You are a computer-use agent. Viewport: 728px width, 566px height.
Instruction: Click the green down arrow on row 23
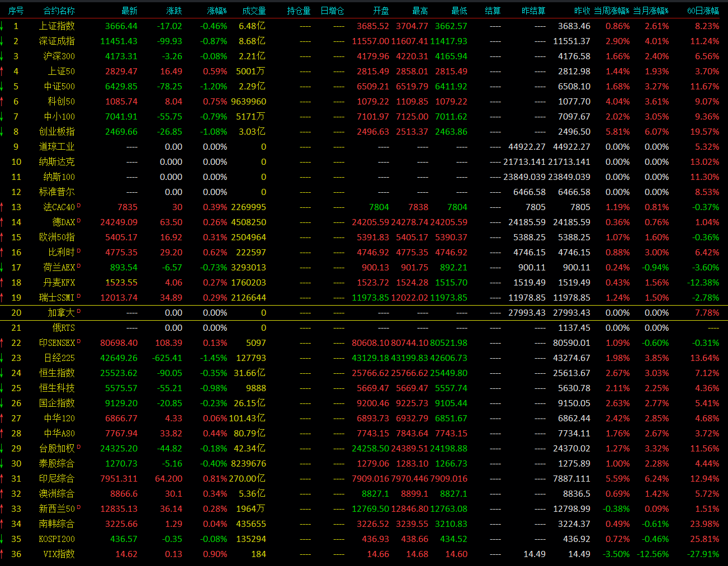[2, 358]
